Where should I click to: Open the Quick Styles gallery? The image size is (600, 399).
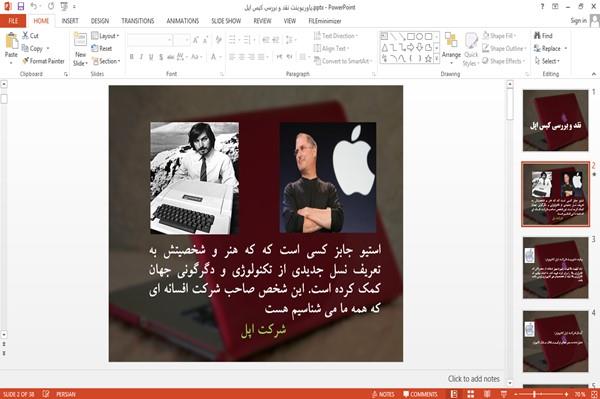tap(471, 50)
